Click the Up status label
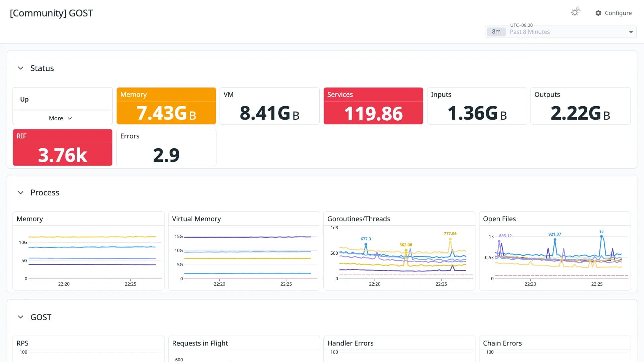This screenshot has width=644, height=362. point(24,100)
